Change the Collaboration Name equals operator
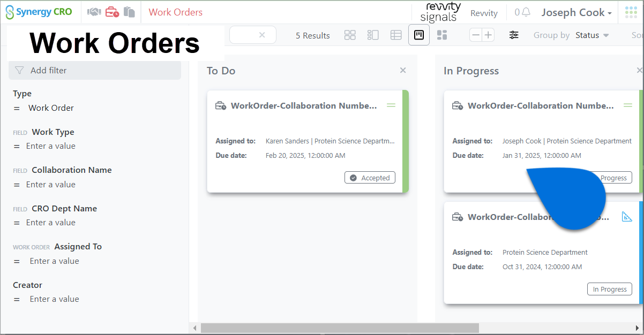The height and width of the screenshot is (335, 644). coord(17,185)
